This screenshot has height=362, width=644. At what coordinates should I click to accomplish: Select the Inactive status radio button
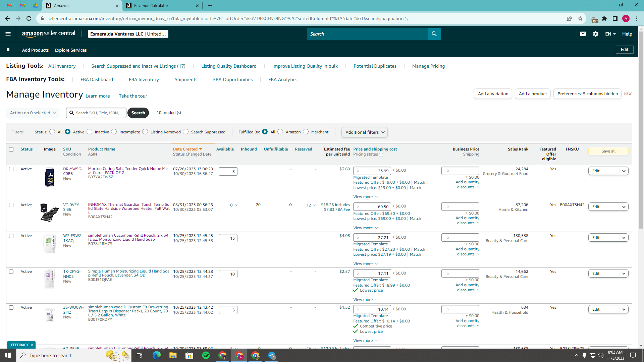pyautogui.click(x=90, y=132)
